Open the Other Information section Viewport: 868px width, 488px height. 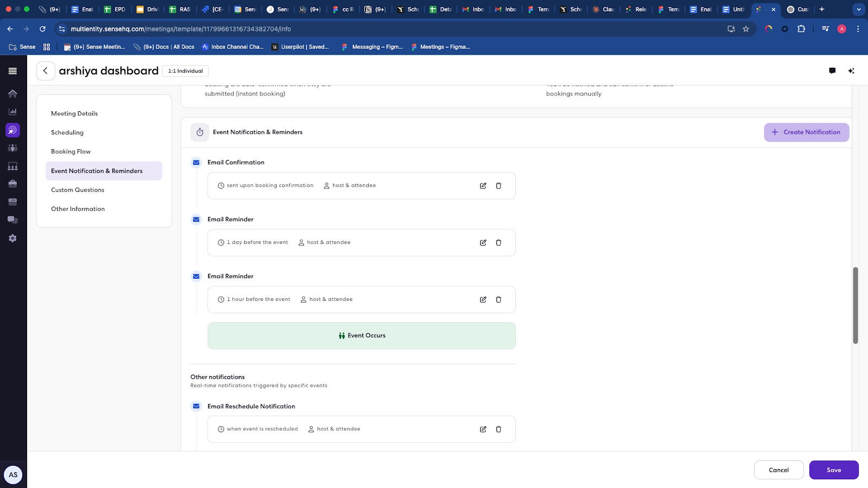tap(104, 209)
